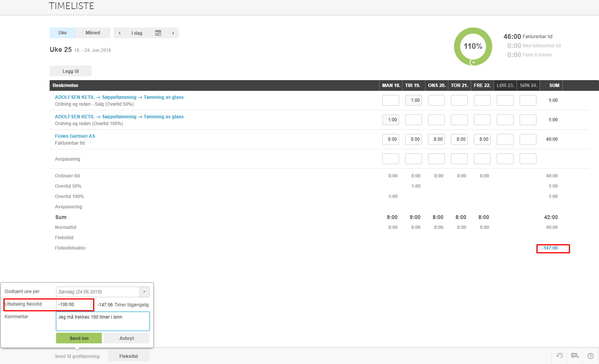Screen dimensions: 599x364
Task: Click Sum total 42:00 value
Action: point(551,217)
